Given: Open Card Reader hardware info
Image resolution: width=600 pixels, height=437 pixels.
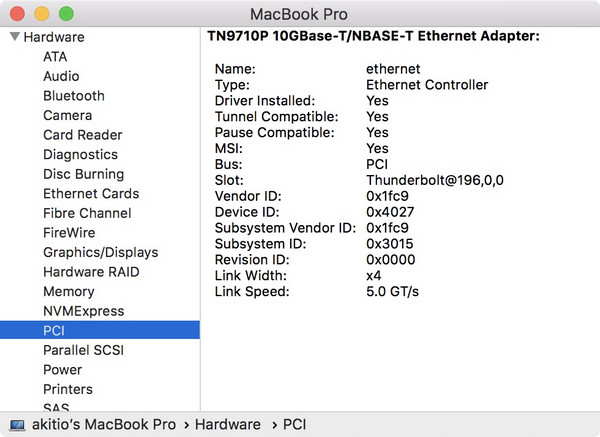Looking at the screenshot, I should (x=82, y=135).
